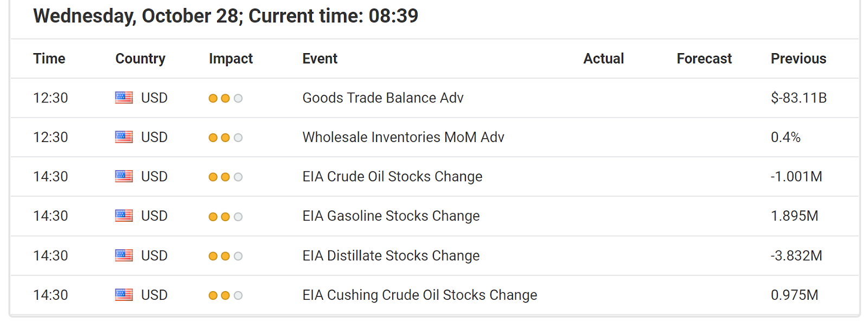Click the US flag in EIA Crude Oil Stocks row
Viewport: 868px width, 322px height.
[124, 177]
